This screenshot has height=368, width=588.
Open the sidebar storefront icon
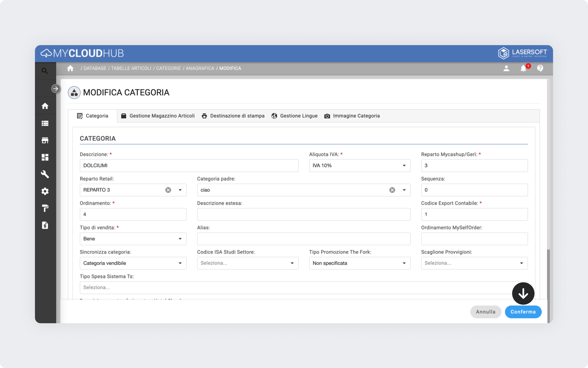(x=45, y=140)
